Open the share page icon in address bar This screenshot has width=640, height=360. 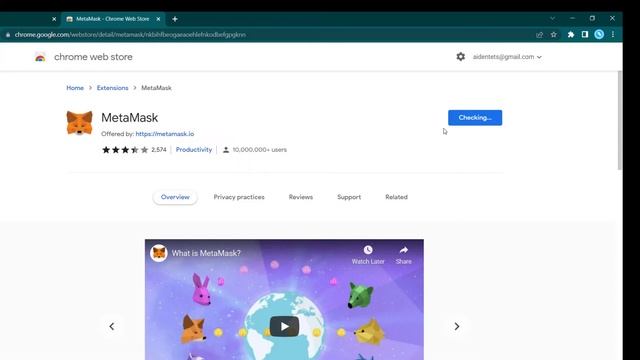[539, 35]
